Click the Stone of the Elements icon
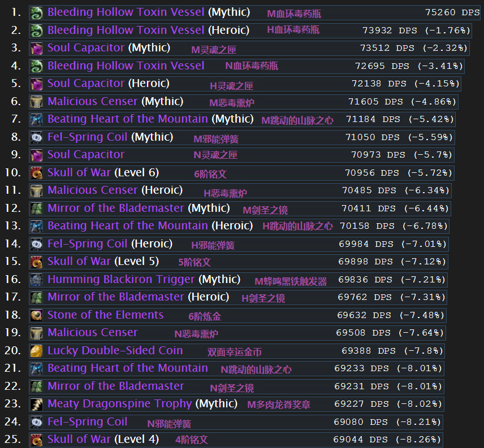Viewport: 484px width, 448px height. click(x=36, y=315)
